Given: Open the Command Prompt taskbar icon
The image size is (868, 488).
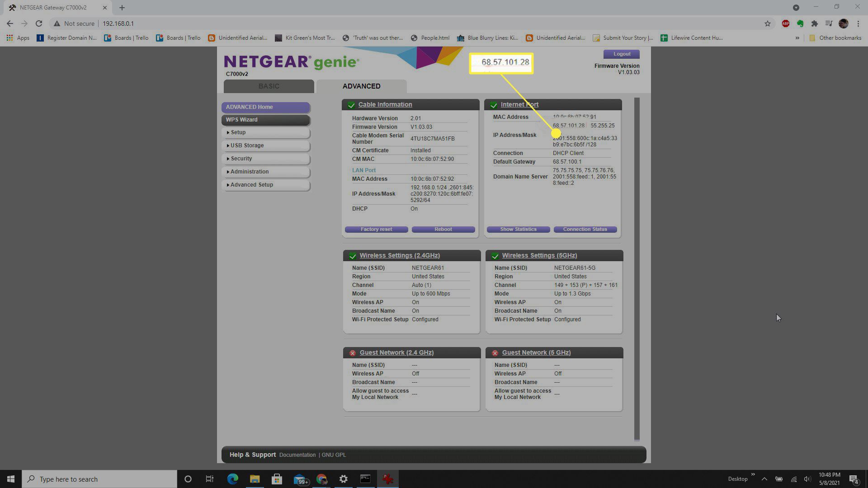Looking at the screenshot, I should [x=365, y=479].
